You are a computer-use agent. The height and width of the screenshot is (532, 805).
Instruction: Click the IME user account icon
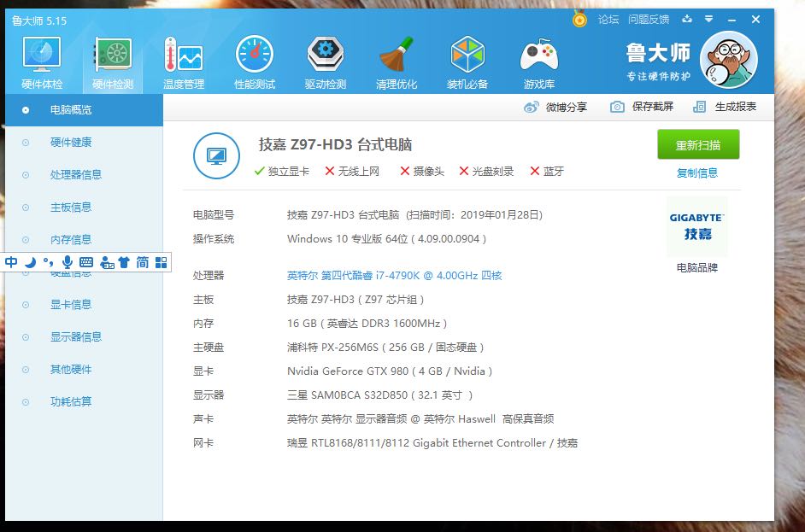pos(107,263)
